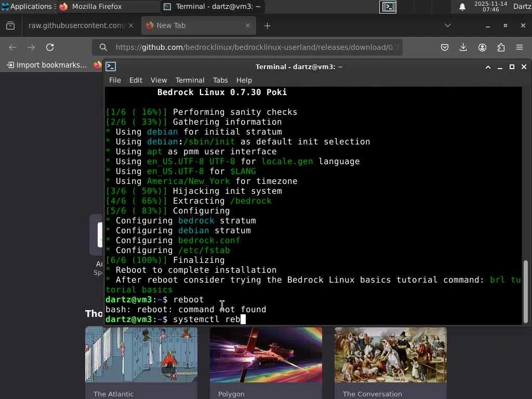Viewport: 532px width, 399px height.
Task: Click 'bash: reboot: command not found' line
Action: click(x=185, y=310)
